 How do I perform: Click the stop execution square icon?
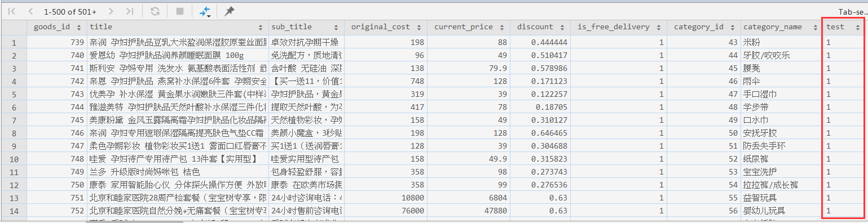click(180, 11)
